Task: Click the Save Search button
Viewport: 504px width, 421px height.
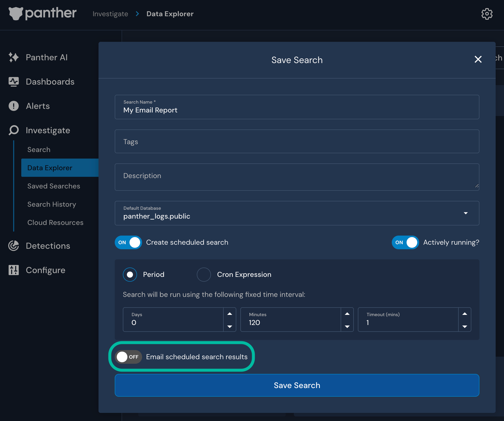Action: point(297,385)
